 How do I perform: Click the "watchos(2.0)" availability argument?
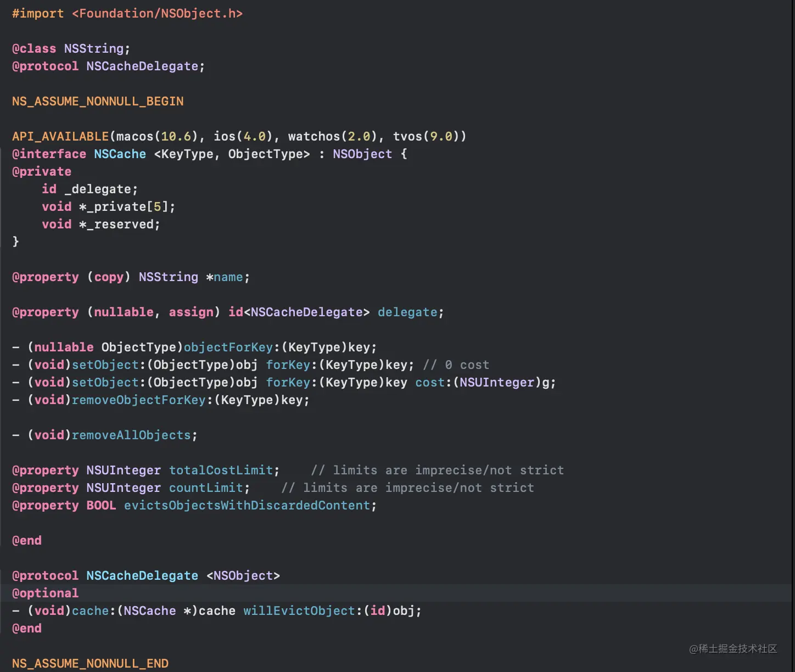click(x=333, y=136)
